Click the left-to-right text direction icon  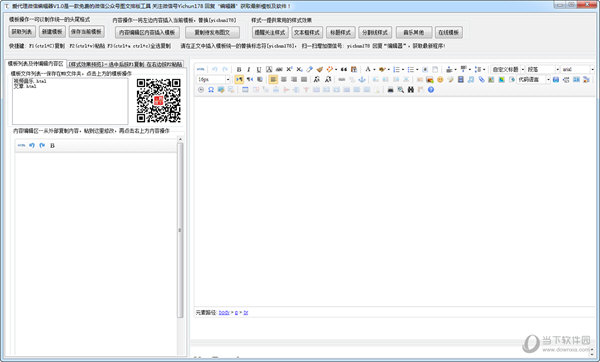point(239,80)
